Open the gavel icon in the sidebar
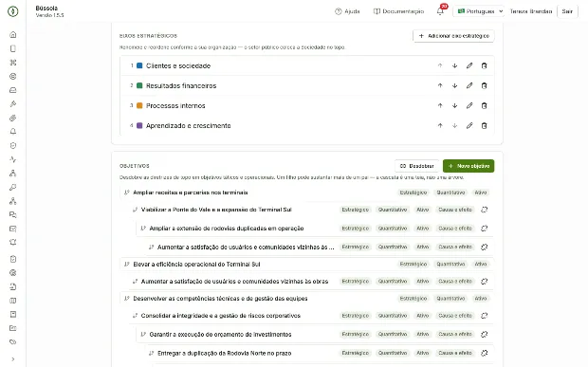The image size is (588, 367). [x=12, y=104]
